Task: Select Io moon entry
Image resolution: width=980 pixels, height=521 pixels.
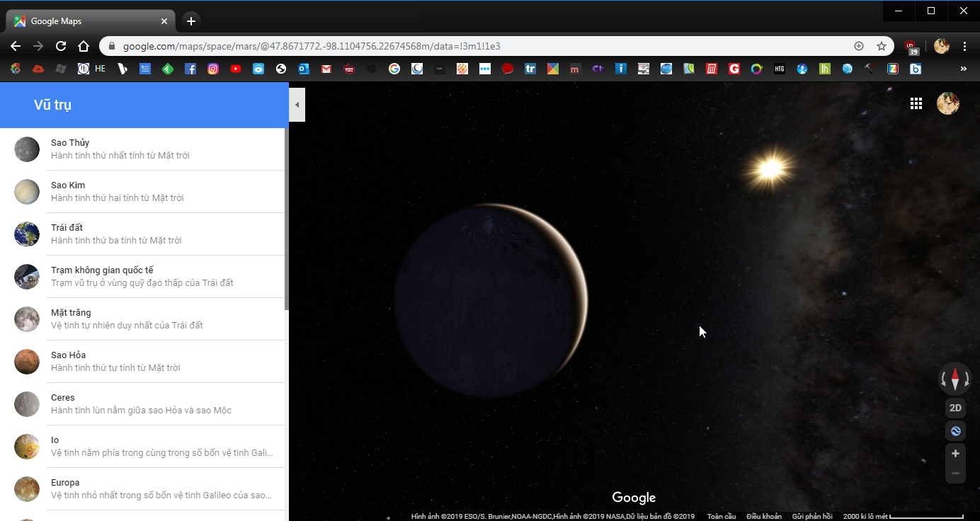Action: coord(142,447)
